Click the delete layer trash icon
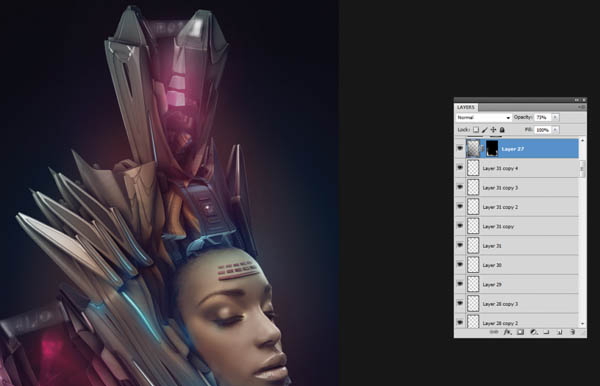The width and height of the screenshot is (600, 386). (572, 332)
